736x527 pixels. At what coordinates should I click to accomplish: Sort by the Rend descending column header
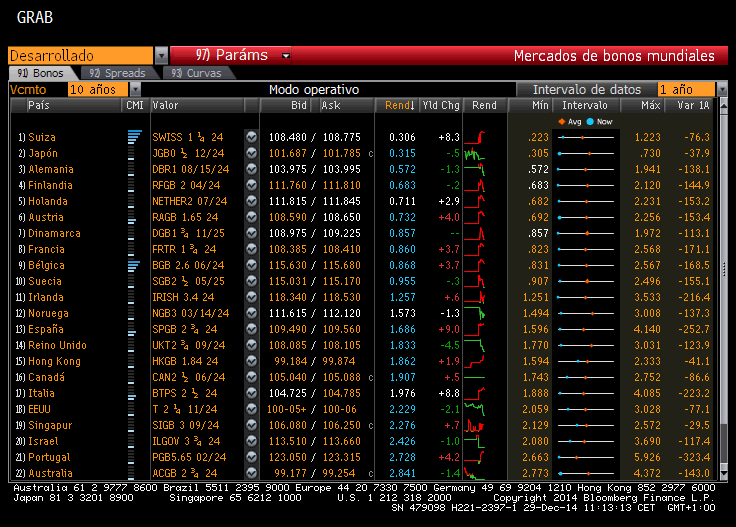click(x=399, y=106)
